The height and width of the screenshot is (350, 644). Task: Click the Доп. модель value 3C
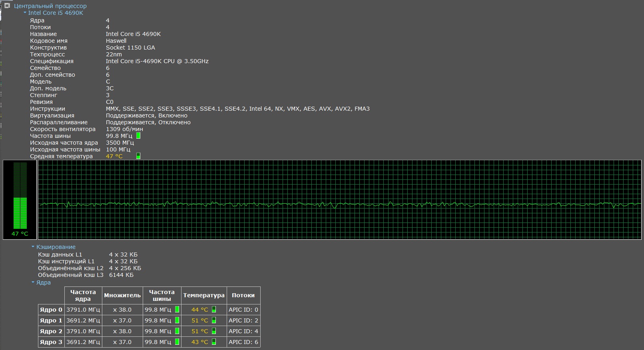pos(110,88)
